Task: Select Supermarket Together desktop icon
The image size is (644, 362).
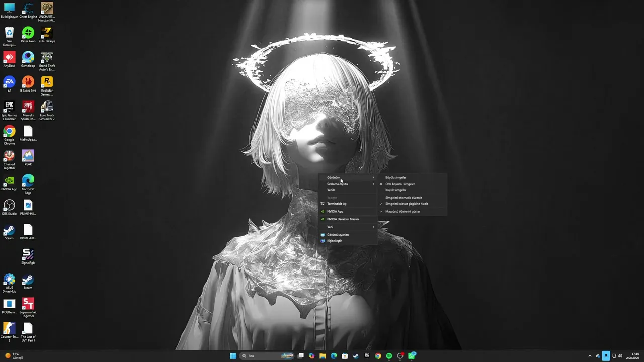Action: 28,308
